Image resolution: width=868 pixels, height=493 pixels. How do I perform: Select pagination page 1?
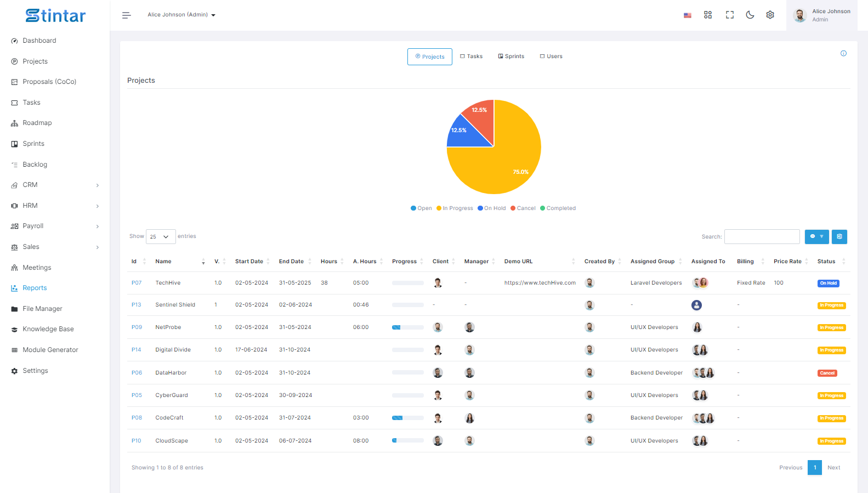(x=815, y=468)
